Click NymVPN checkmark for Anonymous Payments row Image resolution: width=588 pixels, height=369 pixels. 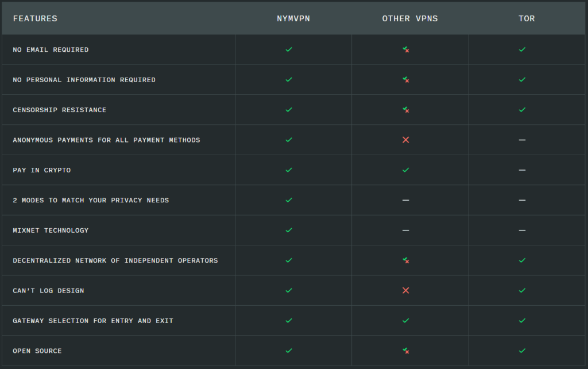pos(289,140)
